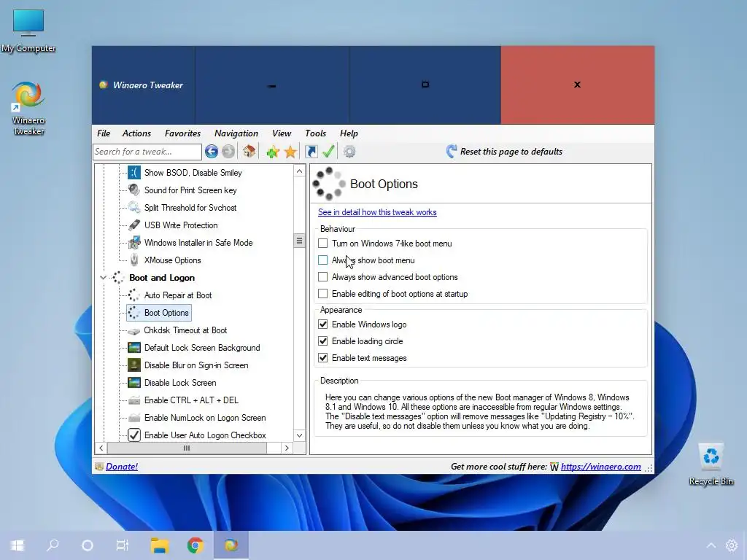Open the Recycle Bin desktop icon
This screenshot has width=747, height=560.
[711, 464]
